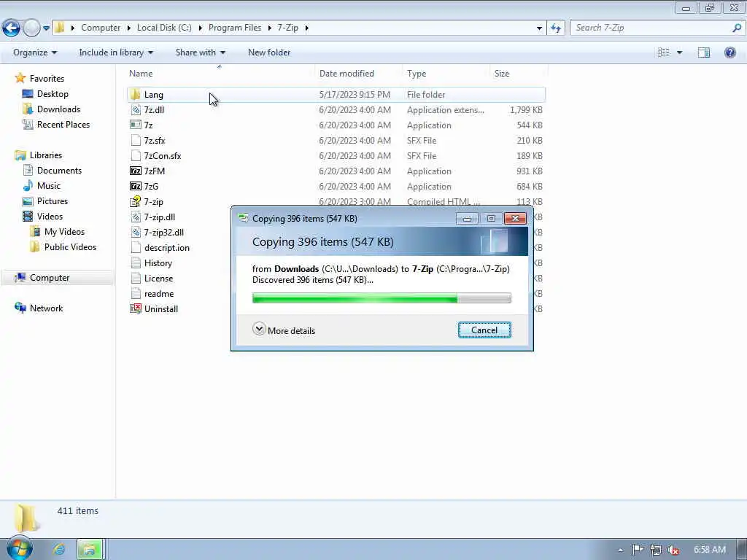
Task: Select the History file icon
Action: 135,262
